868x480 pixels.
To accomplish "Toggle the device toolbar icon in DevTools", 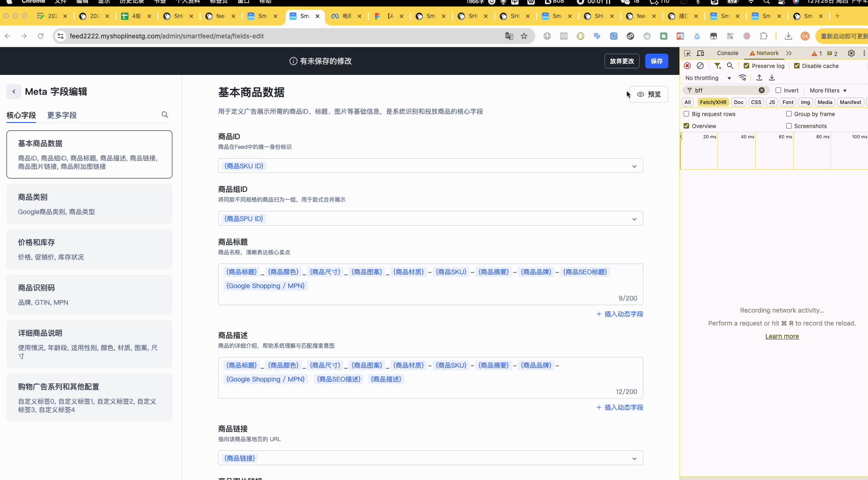I will (700, 53).
